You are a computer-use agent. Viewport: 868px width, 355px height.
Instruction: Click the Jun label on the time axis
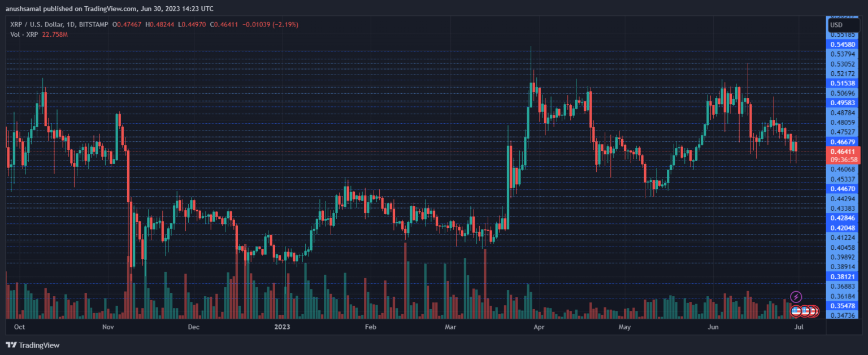pyautogui.click(x=713, y=327)
